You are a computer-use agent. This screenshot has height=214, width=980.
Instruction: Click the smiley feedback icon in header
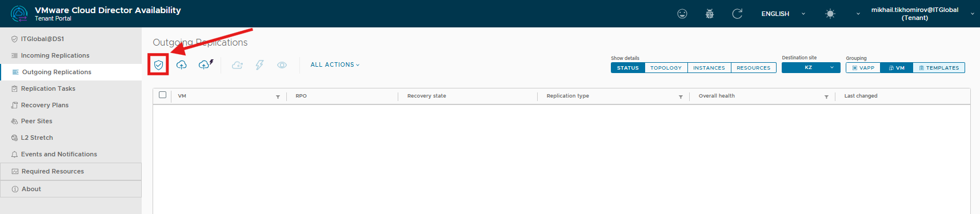tap(682, 14)
